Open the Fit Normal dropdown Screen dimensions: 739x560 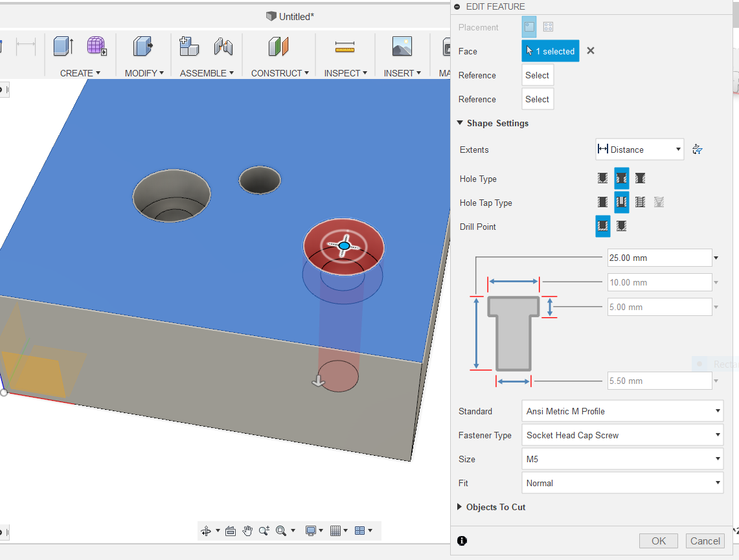point(622,483)
